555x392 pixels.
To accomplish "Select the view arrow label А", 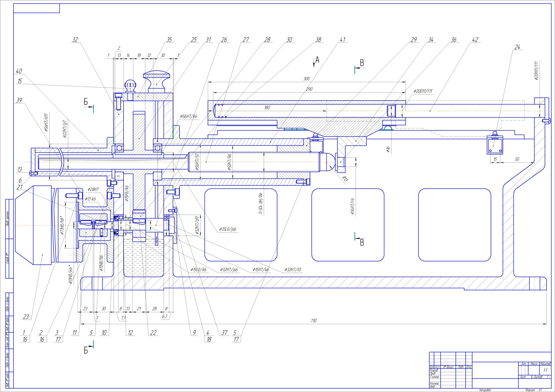I will [x=317, y=59].
